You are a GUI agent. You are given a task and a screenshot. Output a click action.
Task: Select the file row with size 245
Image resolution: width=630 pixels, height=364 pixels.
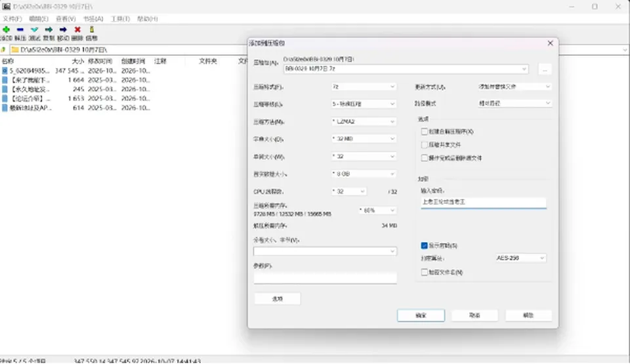tap(76, 89)
